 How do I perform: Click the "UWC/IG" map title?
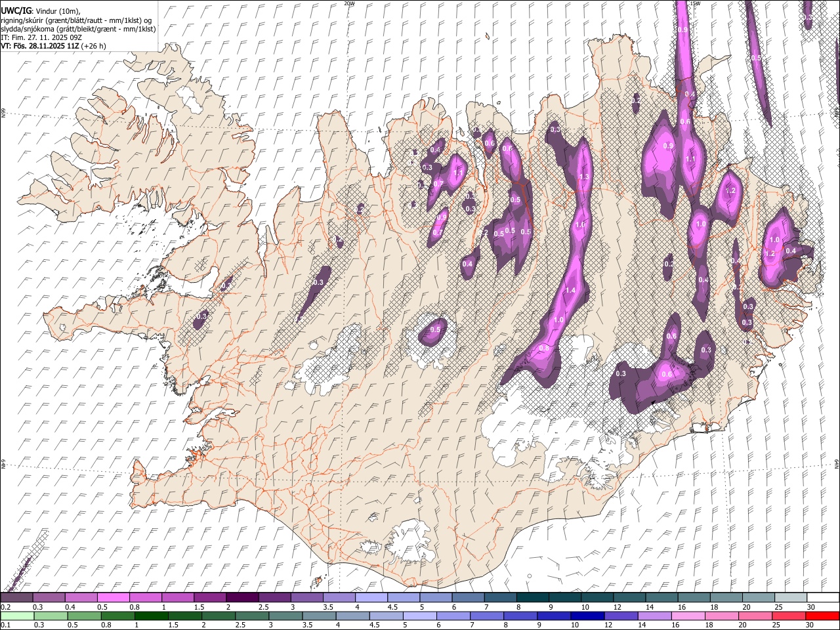(x=16, y=10)
